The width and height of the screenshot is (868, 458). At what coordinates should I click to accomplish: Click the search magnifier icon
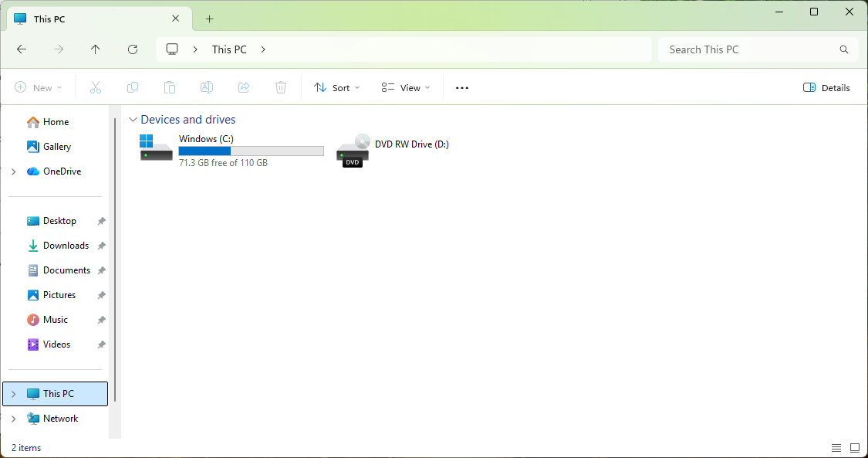tap(844, 49)
